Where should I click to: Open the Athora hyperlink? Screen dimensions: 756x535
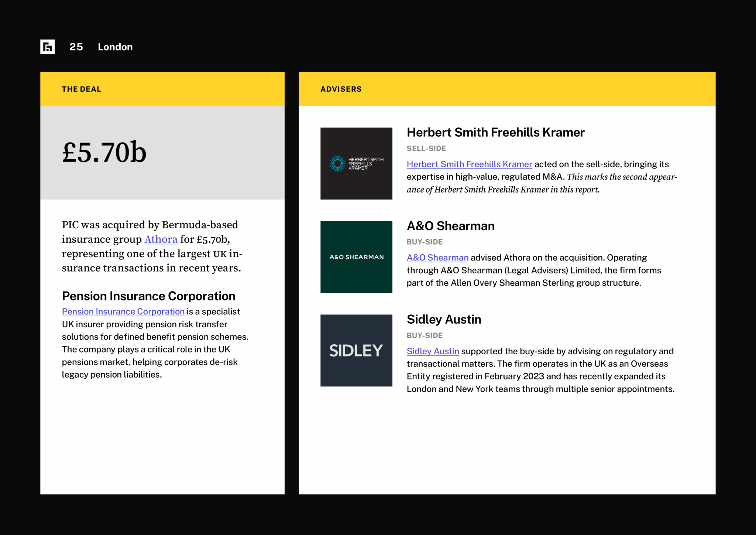[x=161, y=239]
